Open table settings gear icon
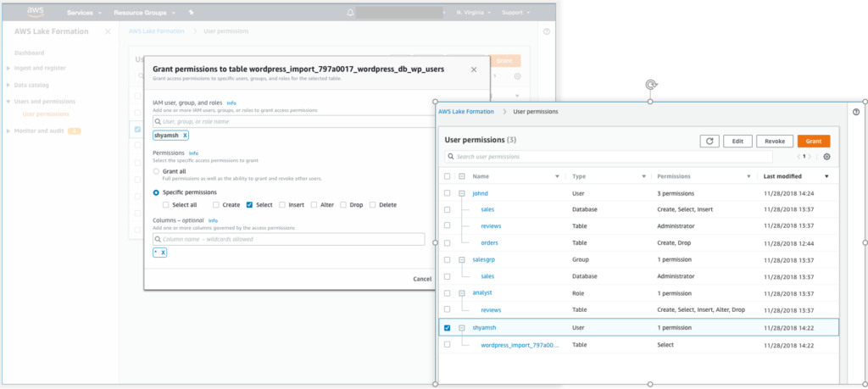 pos(827,157)
